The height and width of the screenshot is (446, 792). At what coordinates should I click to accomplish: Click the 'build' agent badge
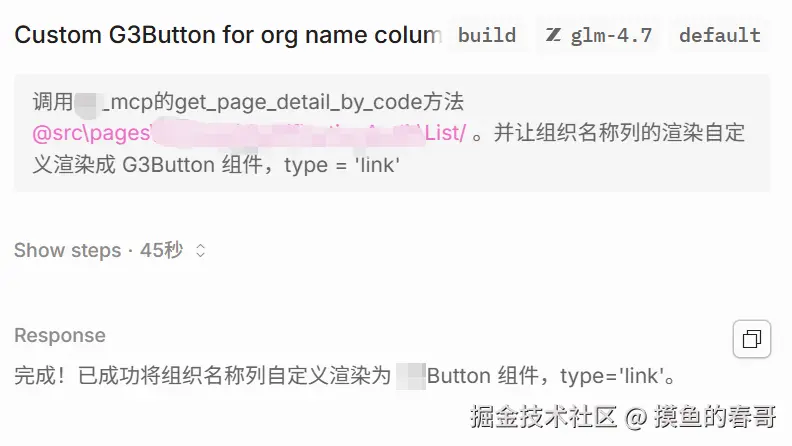click(487, 35)
